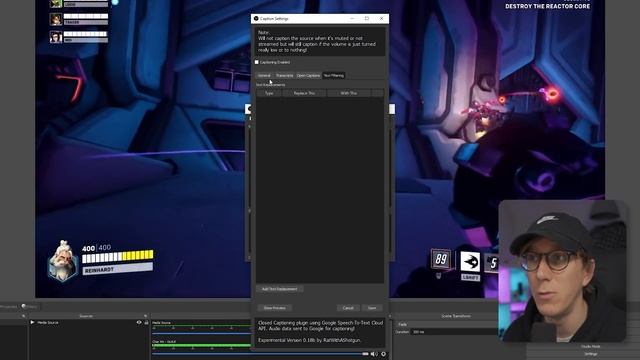The image size is (640, 360).
Task: Open OBS Settings button
Action: (x=590, y=354)
